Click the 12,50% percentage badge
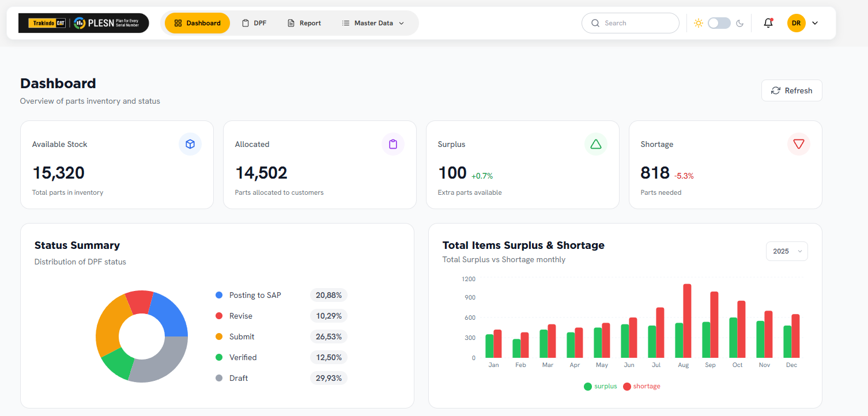 pos(329,357)
